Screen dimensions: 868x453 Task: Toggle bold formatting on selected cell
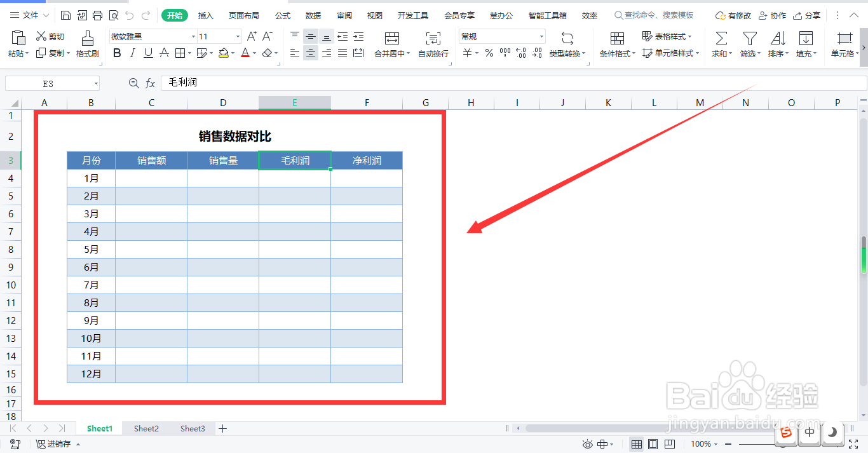[116, 53]
